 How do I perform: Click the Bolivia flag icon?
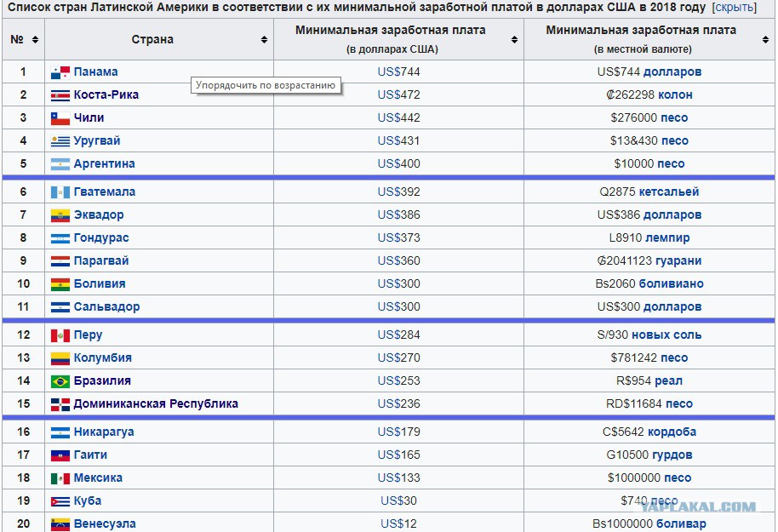60,284
